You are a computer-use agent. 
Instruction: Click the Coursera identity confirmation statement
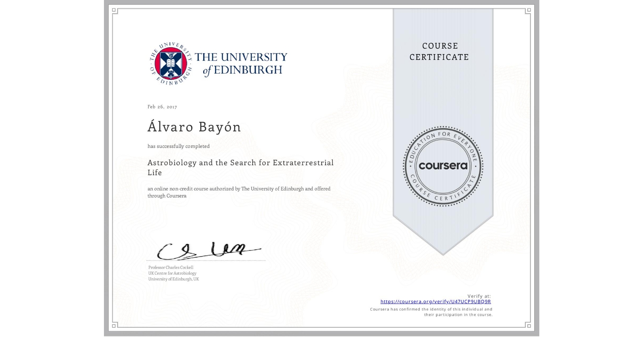431,312
